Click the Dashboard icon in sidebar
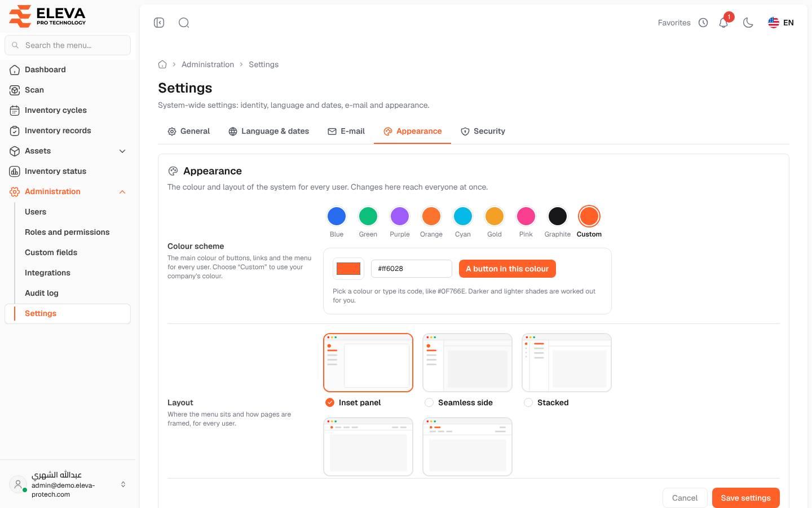 click(15, 70)
